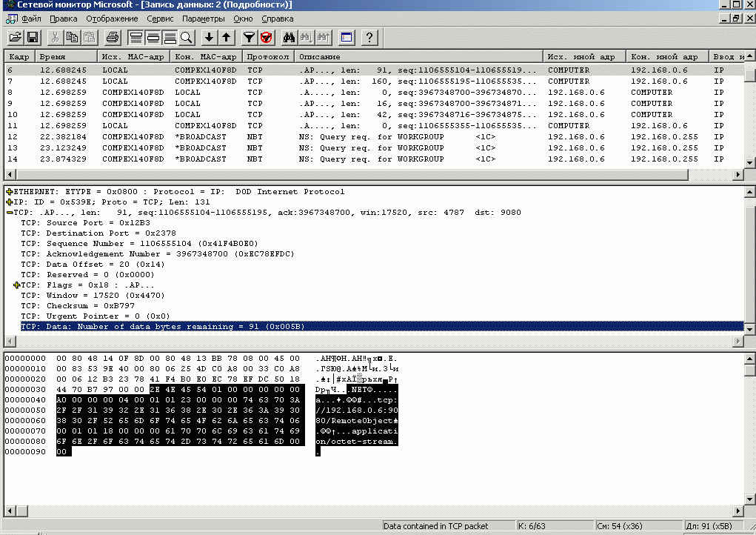Select the TCP Data bytes remaining line
The image size is (756, 535).
(382, 327)
